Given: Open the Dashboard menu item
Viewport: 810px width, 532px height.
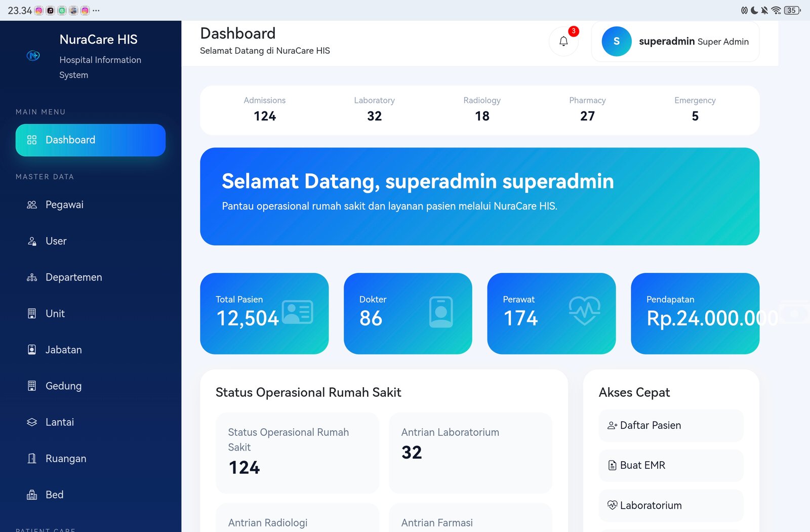Looking at the screenshot, I should tap(91, 140).
